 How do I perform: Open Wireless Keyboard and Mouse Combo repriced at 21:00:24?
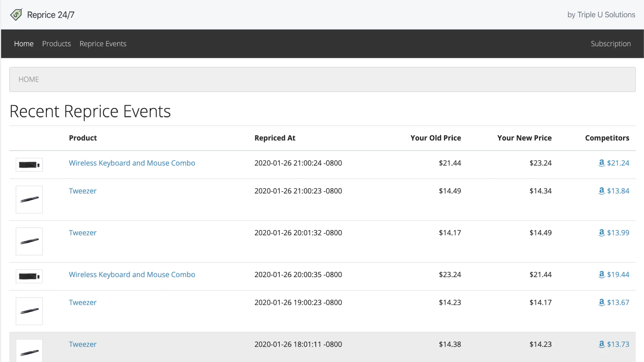click(132, 163)
